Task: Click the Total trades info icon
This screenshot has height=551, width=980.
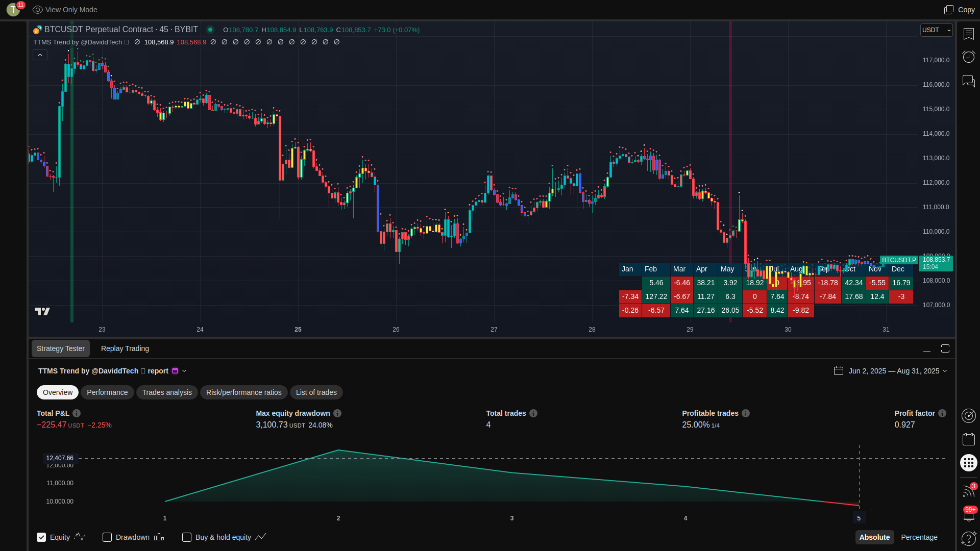Action: 533,413
